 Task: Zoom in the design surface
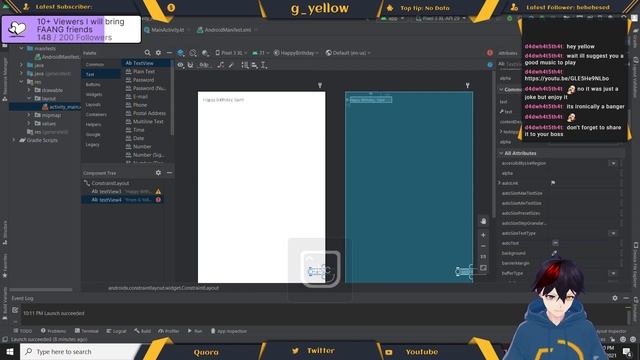click(483, 235)
